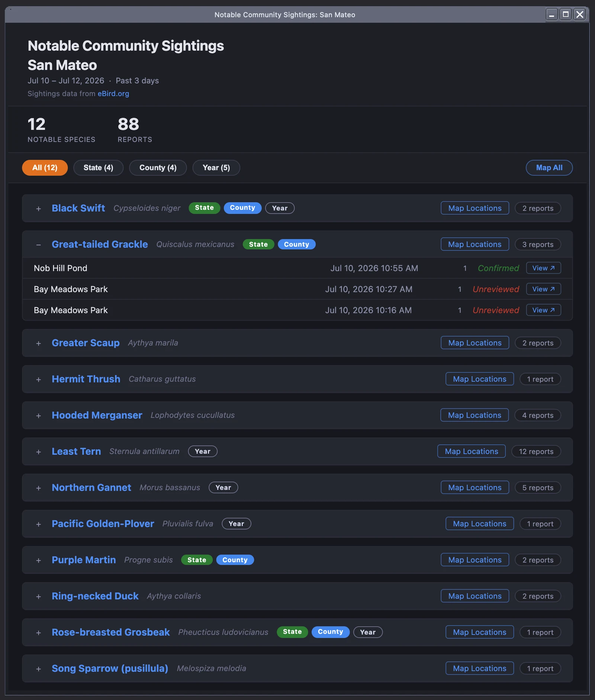Filter by Year (5) sightings

tap(216, 168)
